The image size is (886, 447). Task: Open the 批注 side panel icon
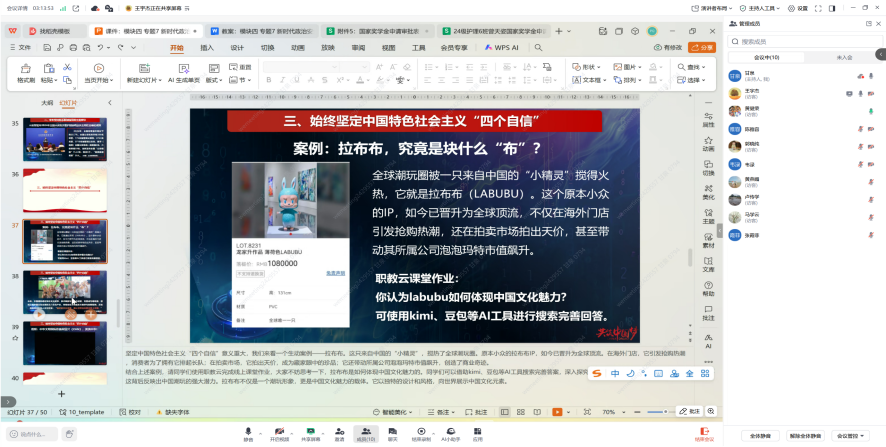(x=708, y=314)
